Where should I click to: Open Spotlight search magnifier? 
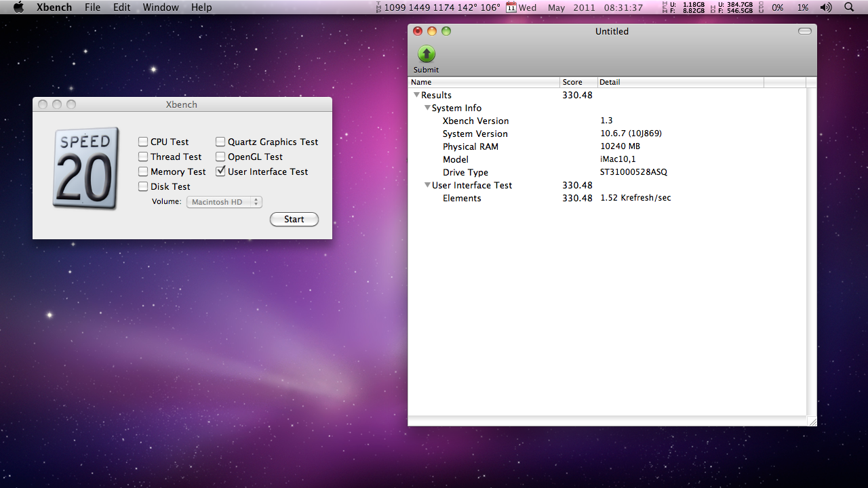pos(849,7)
